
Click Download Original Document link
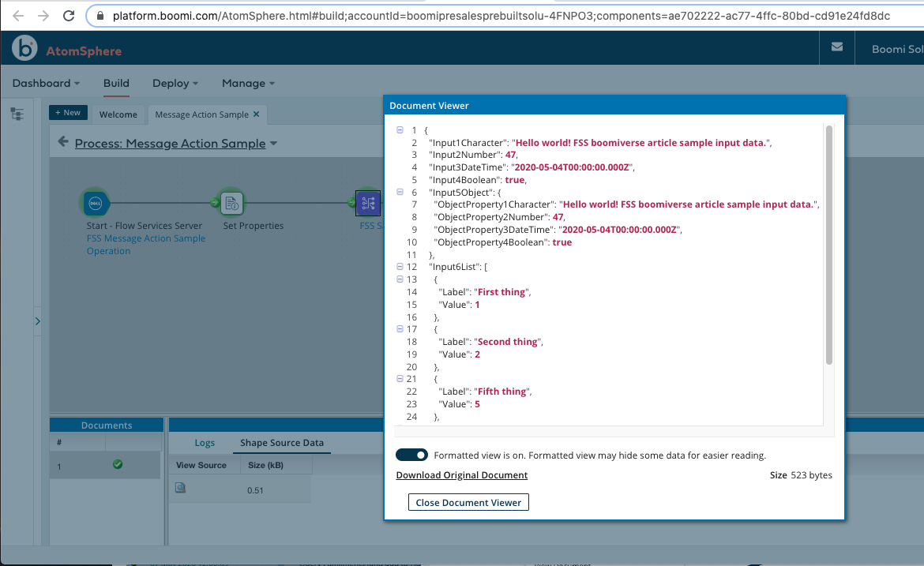point(461,474)
